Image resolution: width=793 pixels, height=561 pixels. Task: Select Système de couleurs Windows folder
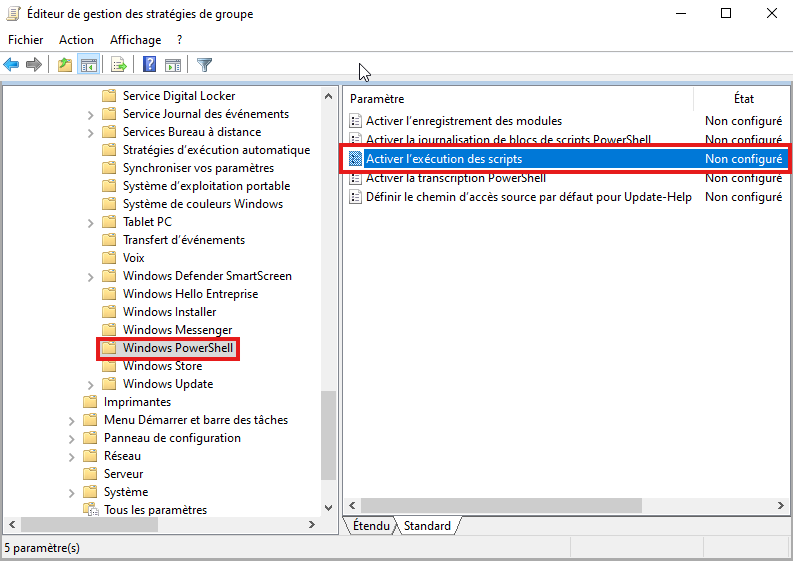point(203,204)
